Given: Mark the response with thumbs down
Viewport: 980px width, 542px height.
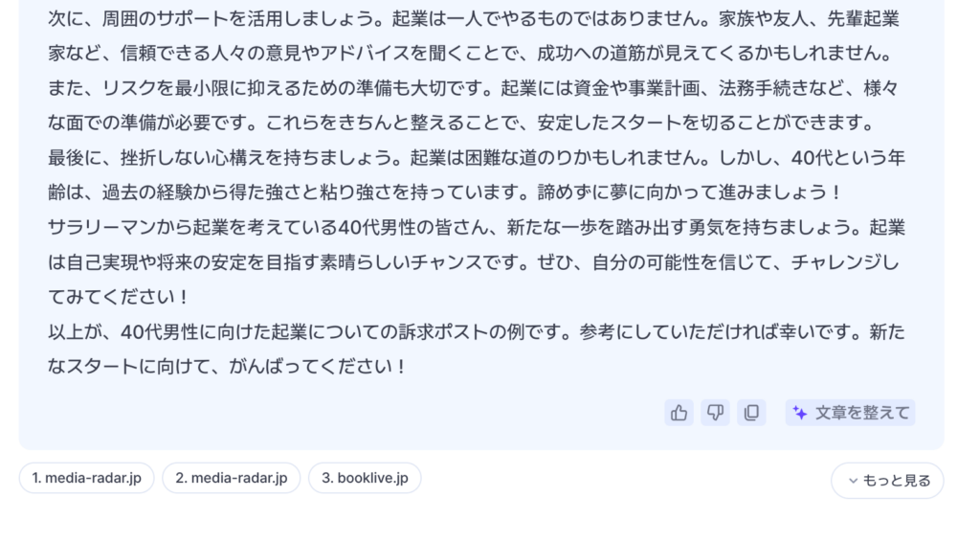Looking at the screenshot, I should tap(715, 413).
